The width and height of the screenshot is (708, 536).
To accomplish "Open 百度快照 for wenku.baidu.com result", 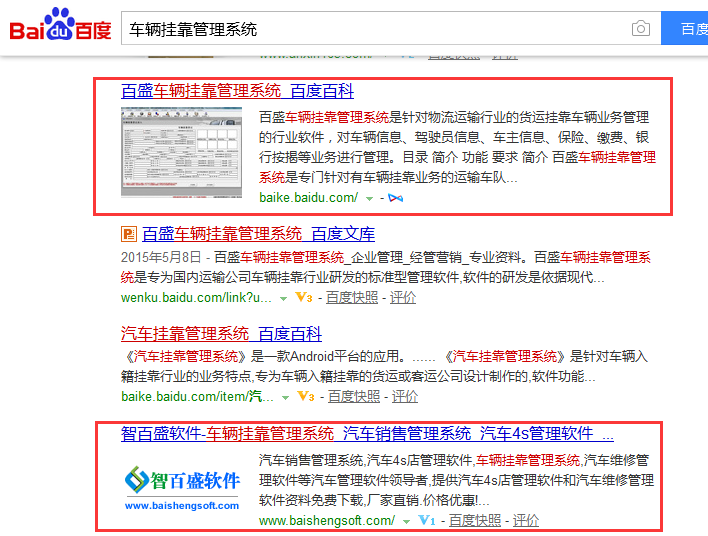I will 352,298.
